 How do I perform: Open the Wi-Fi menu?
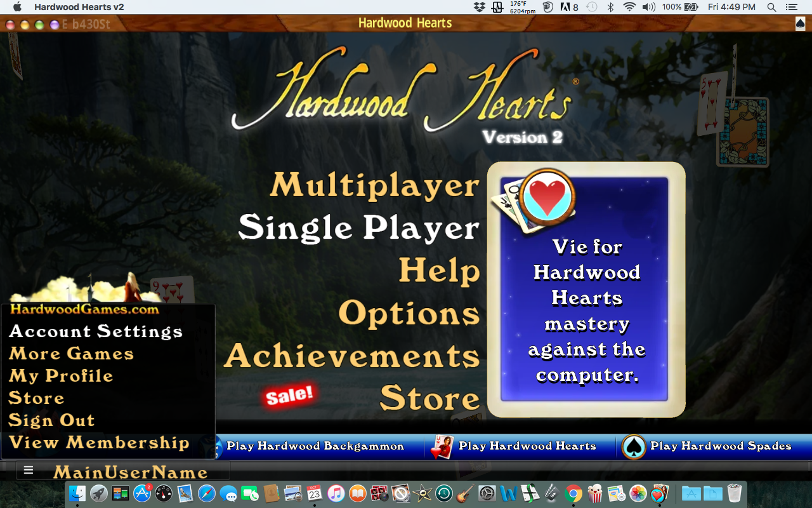coord(629,7)
